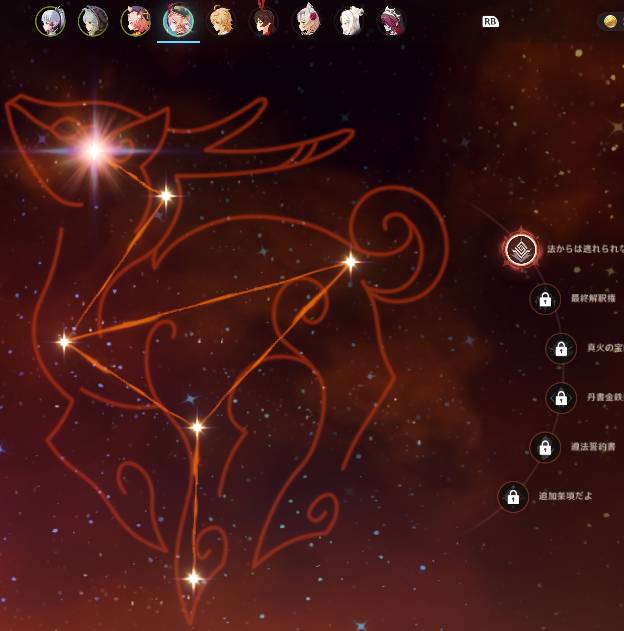Select the highlighted Yanfei portrait with teal ring
The image size is (624, 631).
(178, 21)
